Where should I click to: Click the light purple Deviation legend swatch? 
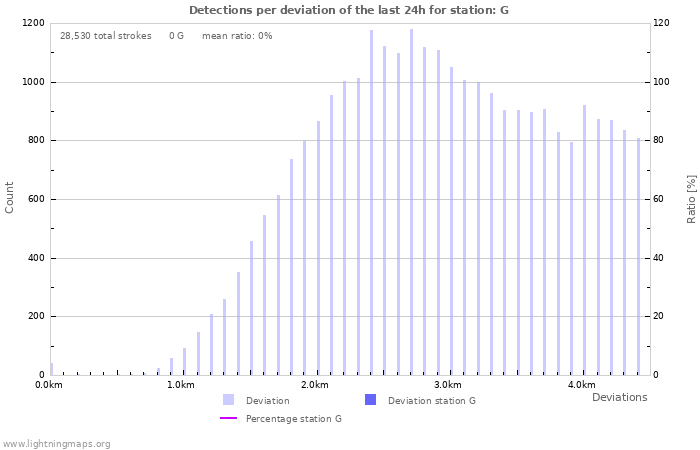(228, 400)
